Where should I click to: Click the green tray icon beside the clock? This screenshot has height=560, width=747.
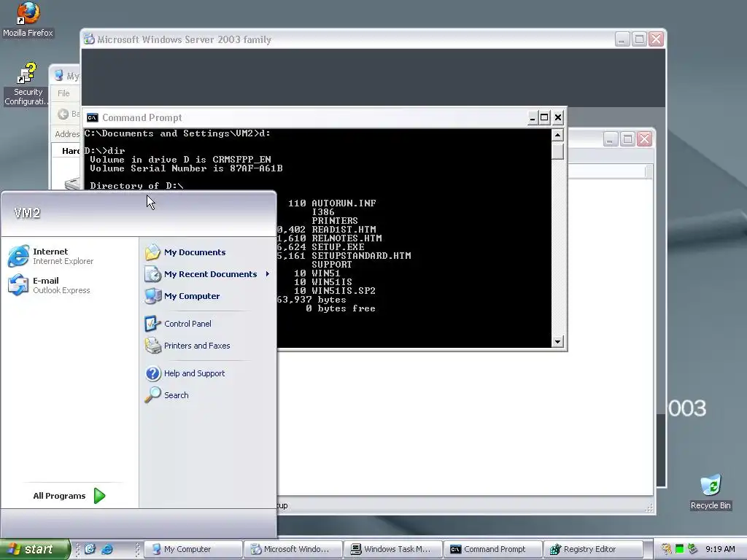pos(679,549)
